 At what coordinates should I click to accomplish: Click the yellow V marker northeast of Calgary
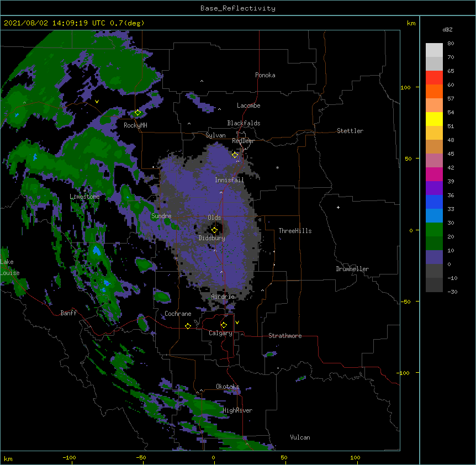[x=237, y=323]
